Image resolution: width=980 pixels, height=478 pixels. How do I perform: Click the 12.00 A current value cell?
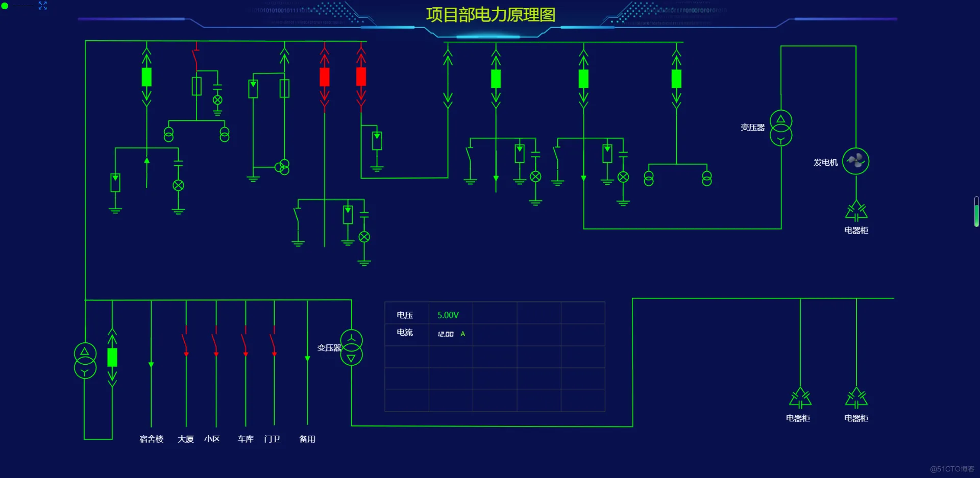pos(451,334)
